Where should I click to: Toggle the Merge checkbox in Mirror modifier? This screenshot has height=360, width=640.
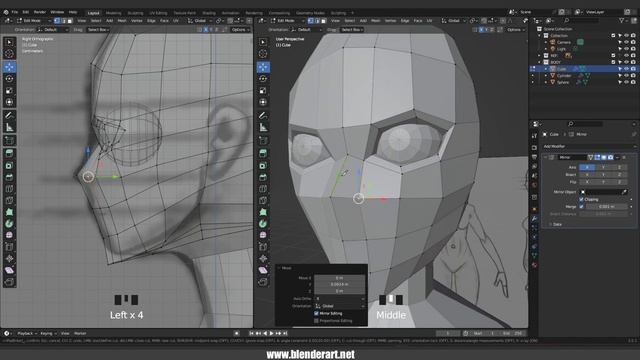pos(582,207)
